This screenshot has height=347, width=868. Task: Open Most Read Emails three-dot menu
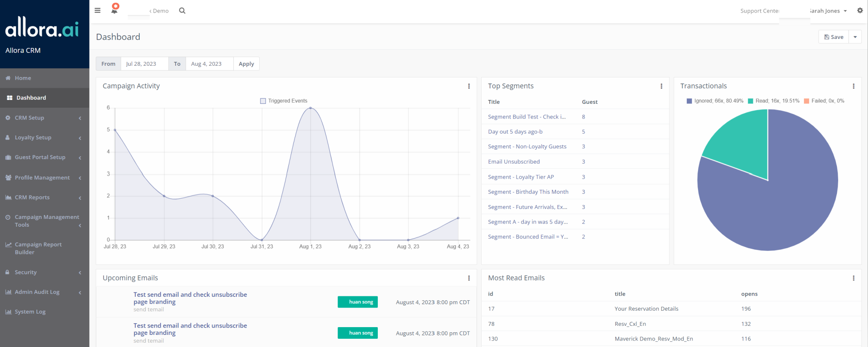[853, 278]
